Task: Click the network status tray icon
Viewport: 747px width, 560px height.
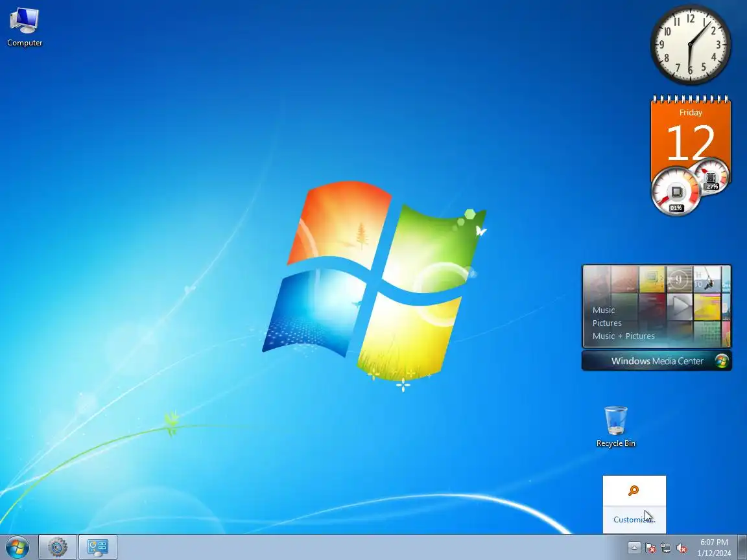Action: [666, 548]
